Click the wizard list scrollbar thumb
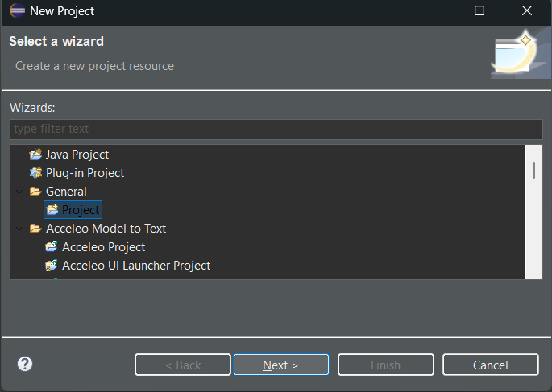This screenshot has width=552, height=392. point(533,170)
